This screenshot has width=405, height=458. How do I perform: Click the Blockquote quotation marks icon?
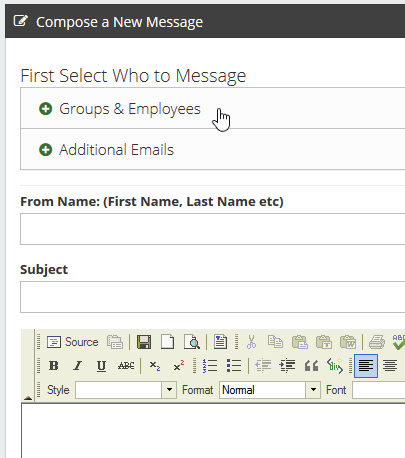(x=311, y=366)
